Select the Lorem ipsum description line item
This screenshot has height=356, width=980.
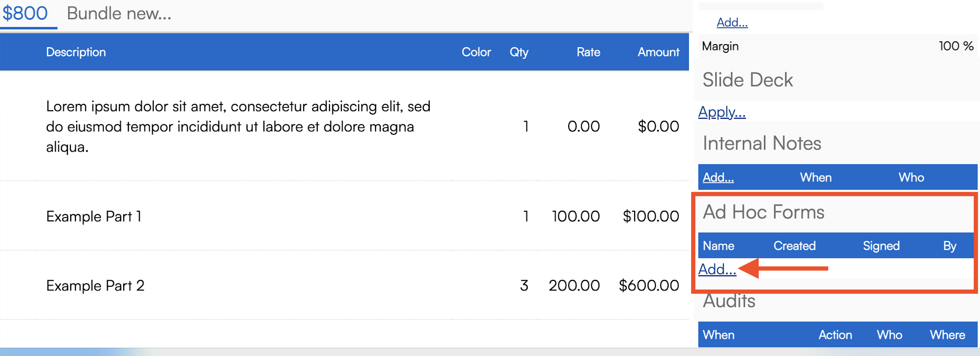click(238, 126)
